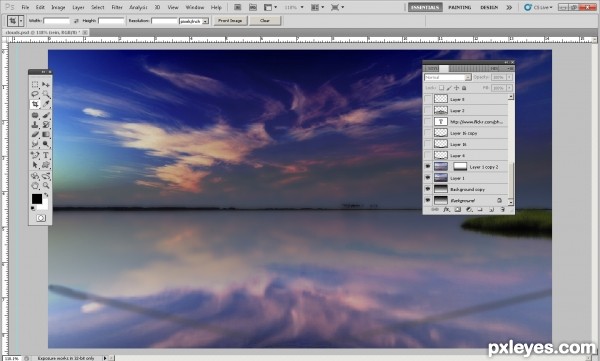600x361 pixels.
Task: Open the Image menu
Action: (58, 7)
